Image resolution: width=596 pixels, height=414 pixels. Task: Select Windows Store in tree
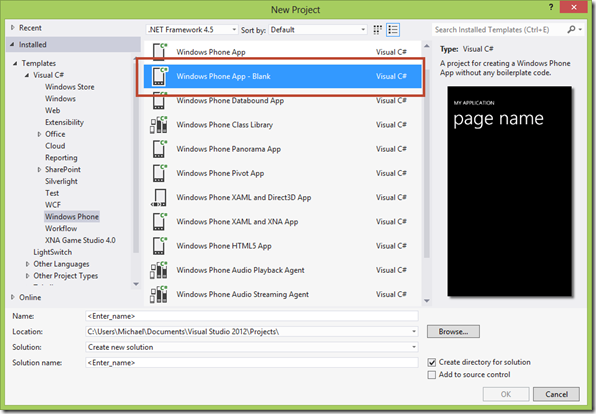point(70,87)
